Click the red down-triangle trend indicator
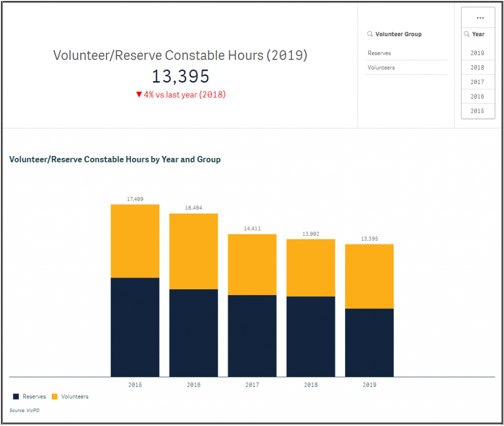Viewport: 504px width, 426px height. 139,94
